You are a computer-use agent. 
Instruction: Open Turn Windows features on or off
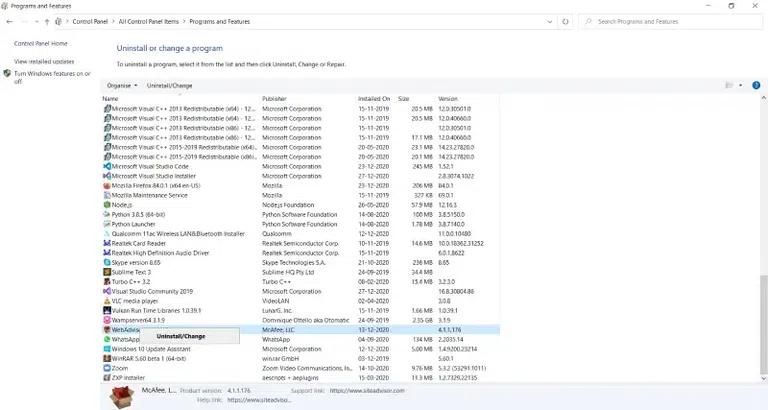[x=52, y=77]
